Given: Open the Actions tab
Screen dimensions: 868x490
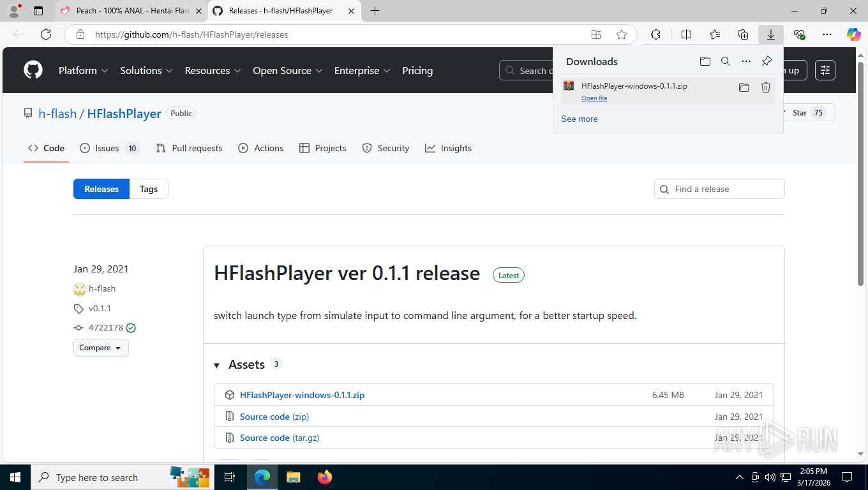Looking at the screenshot, I should [x=260, y=148].
